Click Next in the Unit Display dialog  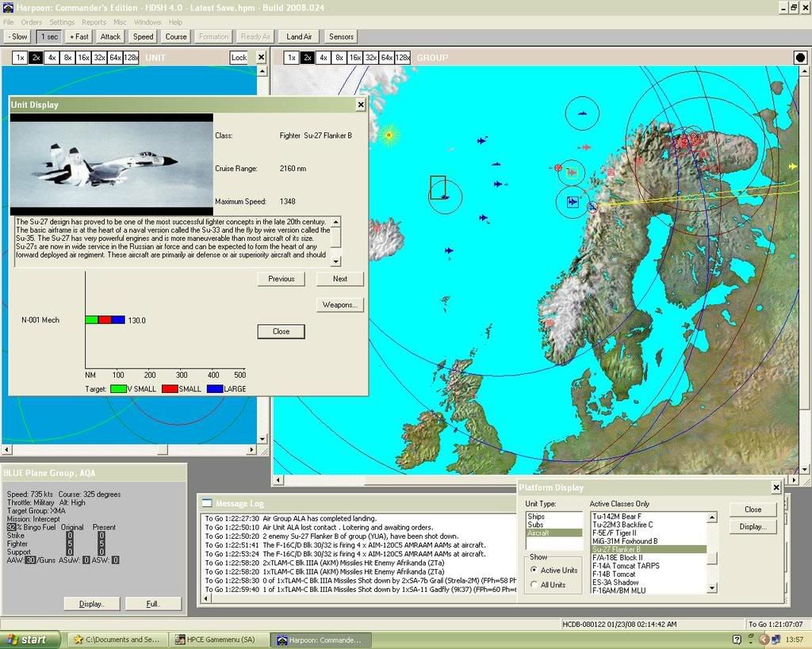340,279
